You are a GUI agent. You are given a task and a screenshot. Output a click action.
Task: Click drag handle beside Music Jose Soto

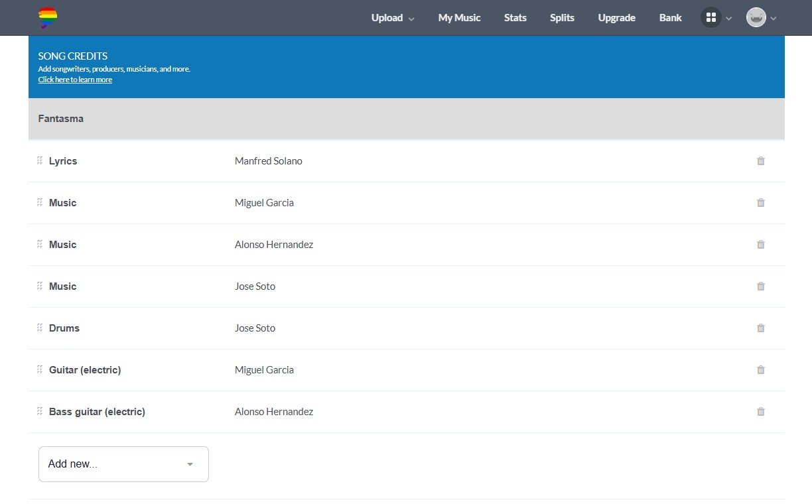[x=40, y=286]
